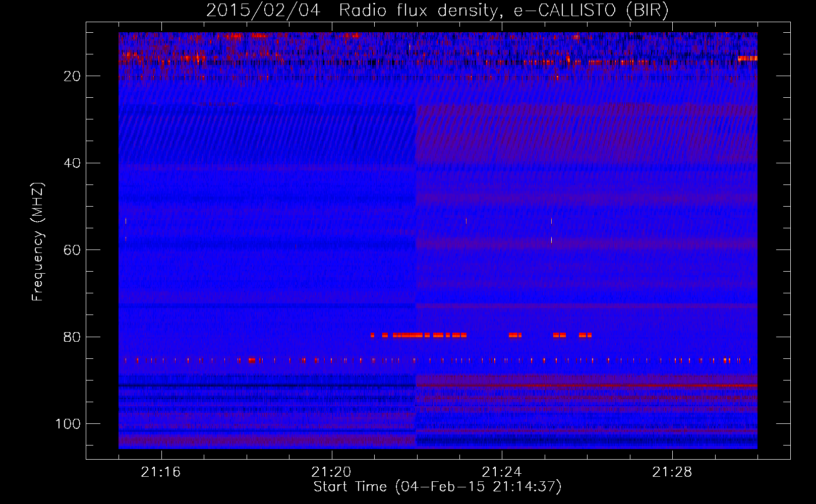The width and height of the screenshot is (816, 504).
Task: Click the "21:16" time tick label
Action: click(x=161, y=472)
